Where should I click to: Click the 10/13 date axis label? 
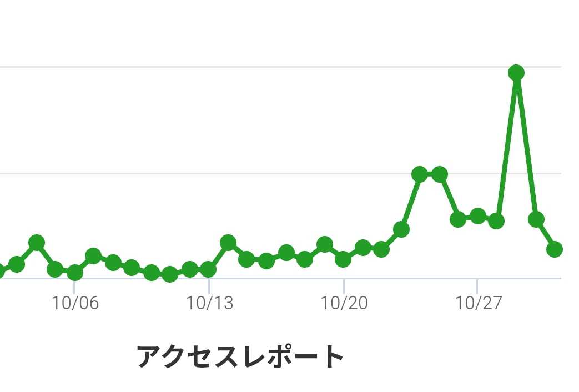209,303
